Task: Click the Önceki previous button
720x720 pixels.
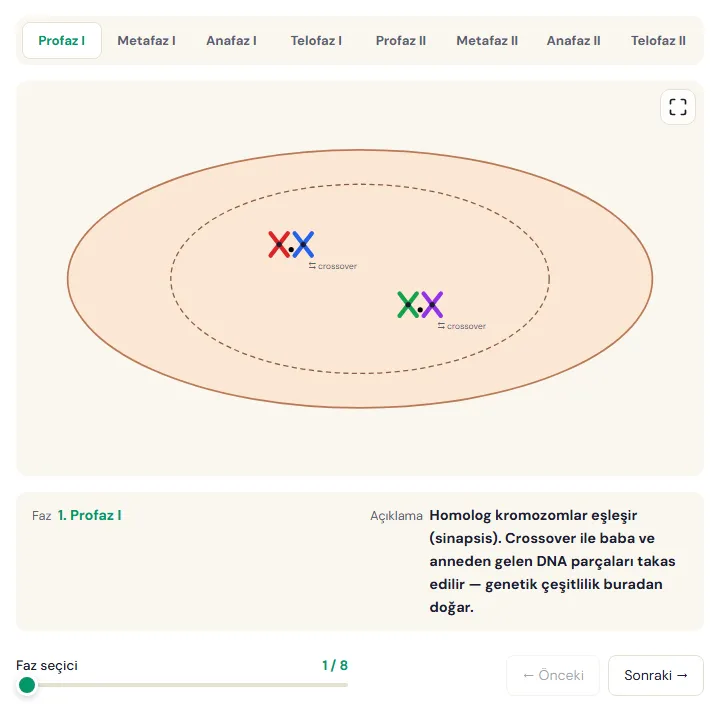Action: click(x=553, y=675)
